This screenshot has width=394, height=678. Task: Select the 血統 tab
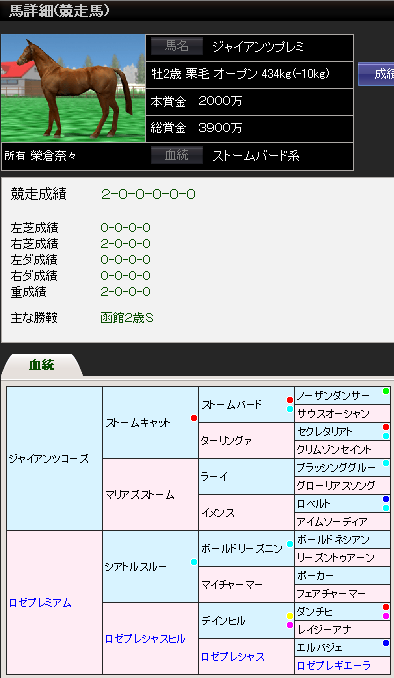click(42, 365)
